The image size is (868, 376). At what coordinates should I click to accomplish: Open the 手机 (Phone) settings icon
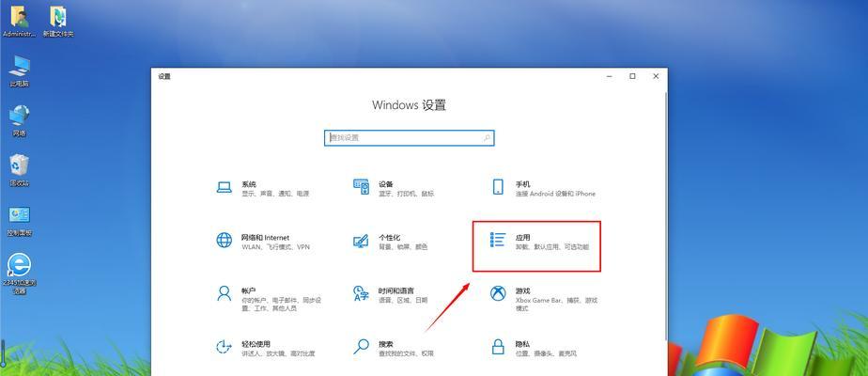498,187
